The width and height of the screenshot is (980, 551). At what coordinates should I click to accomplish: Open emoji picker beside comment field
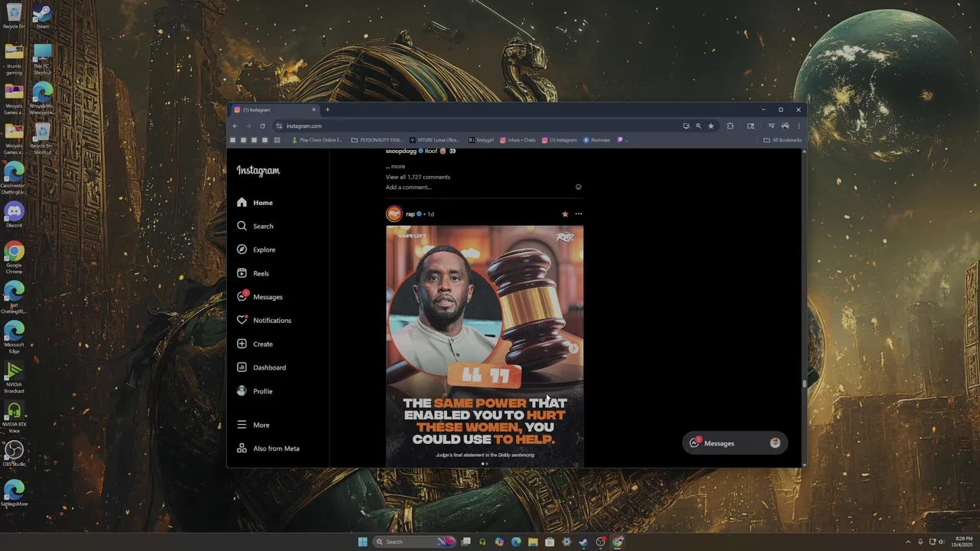[x=578, y=187]
